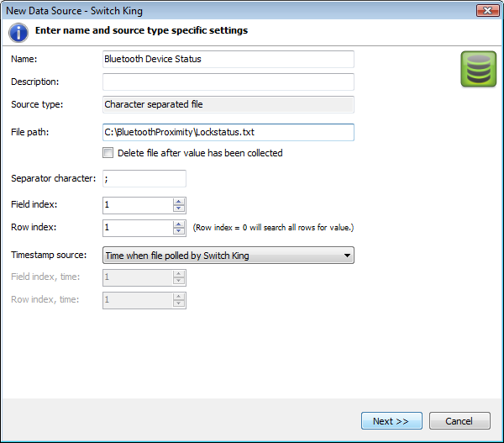Viewport: 504px width, 443px height.
Task: Click into the empty Description field
Action: 228,82
